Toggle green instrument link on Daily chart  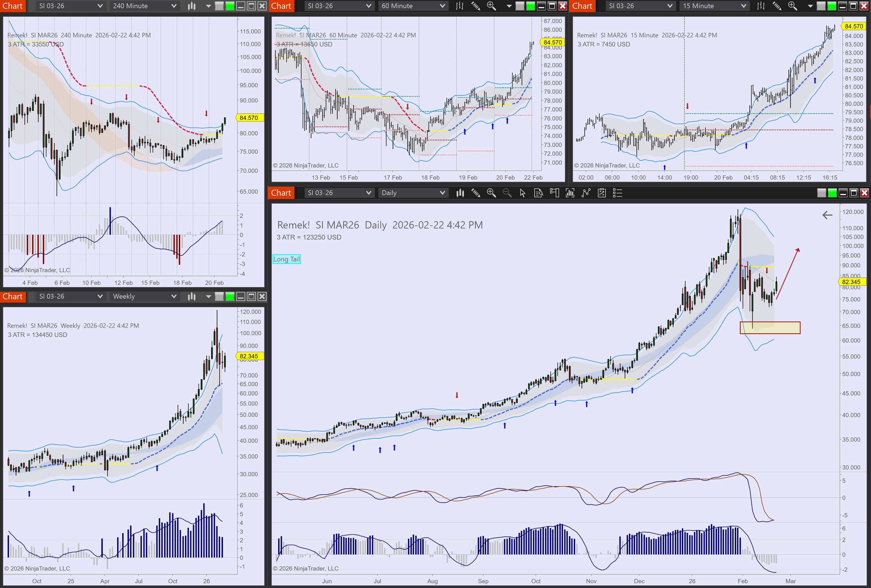[832, 193]
